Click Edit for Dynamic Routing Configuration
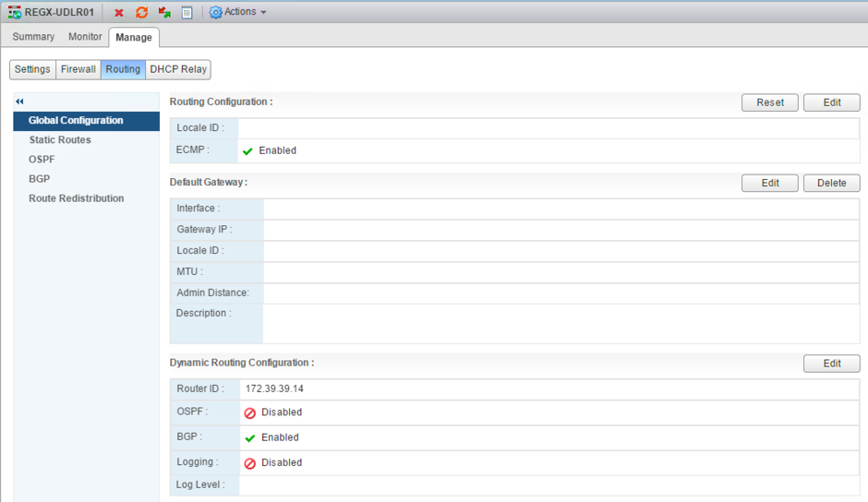The image size is (868, 502). [x=831, y=364]
